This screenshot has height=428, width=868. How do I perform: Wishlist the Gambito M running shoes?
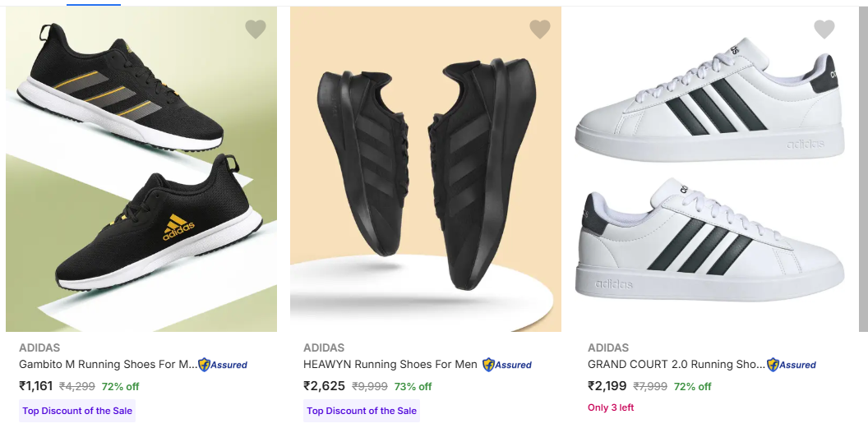tap(256, 30)
